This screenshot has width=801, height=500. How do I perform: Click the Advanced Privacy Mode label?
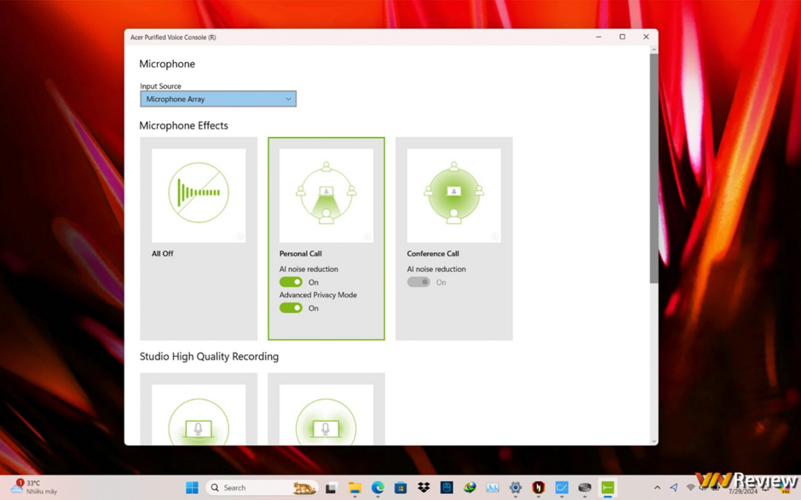click(318, 295)
